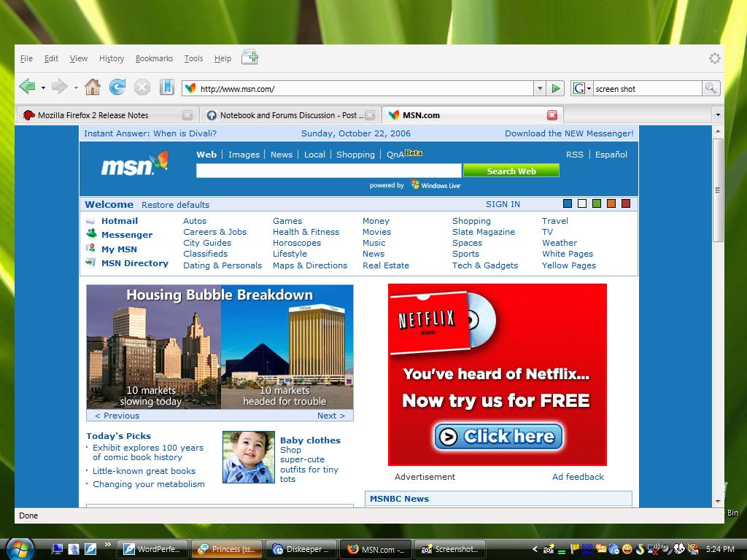Choose the orange page color swatch
This screenshot has width=747, height=560.
(611, 204)
